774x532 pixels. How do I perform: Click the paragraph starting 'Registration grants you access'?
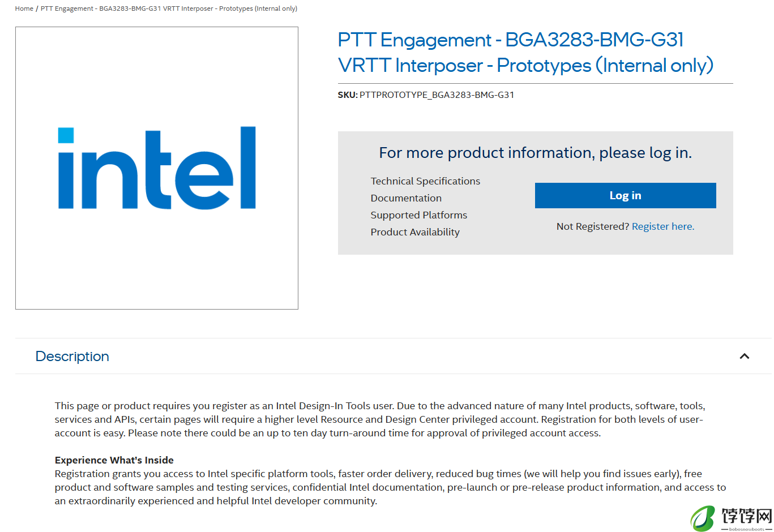point(391,487)
